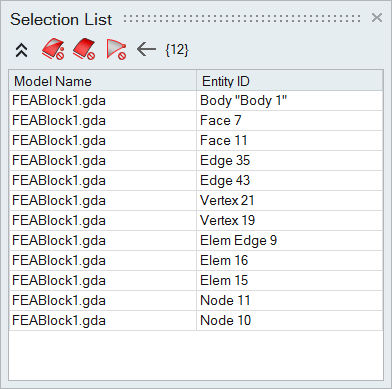Screen dimensions: 392x389
Task: Click the {12} selection count label
Action: coord(177,50)
